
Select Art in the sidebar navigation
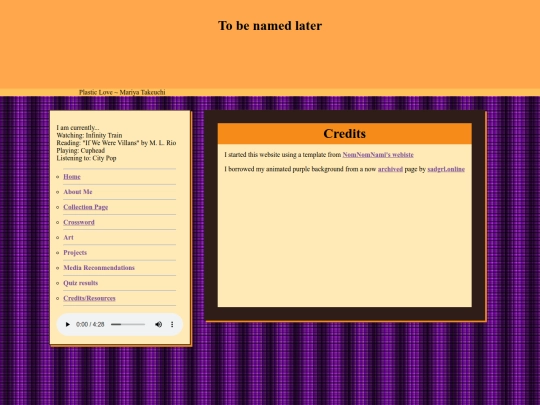tap(68, 237)
